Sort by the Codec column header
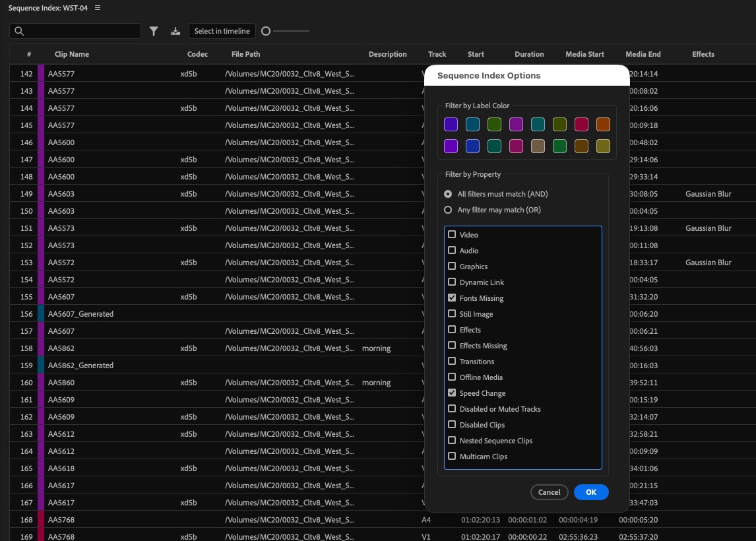Screen dimensions: 756x541 tap(197, 54)
